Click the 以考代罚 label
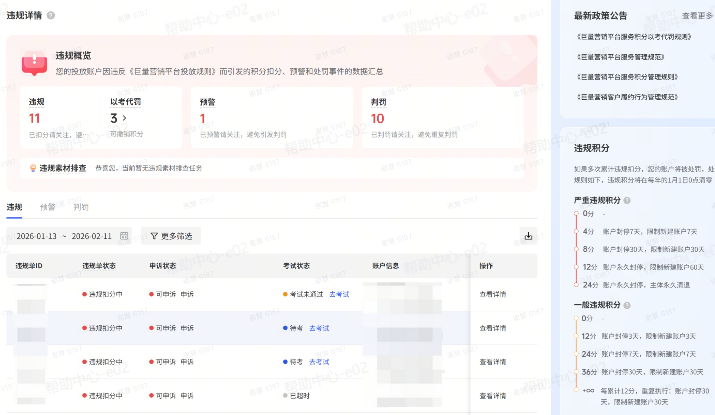Screen dimensions: 715x415 (126, 102)
